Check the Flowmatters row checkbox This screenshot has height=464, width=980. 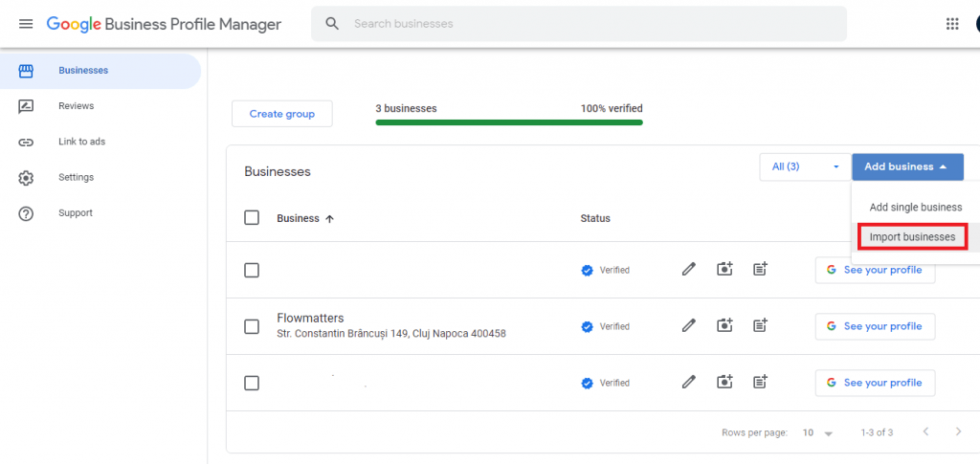coord(252,326)
